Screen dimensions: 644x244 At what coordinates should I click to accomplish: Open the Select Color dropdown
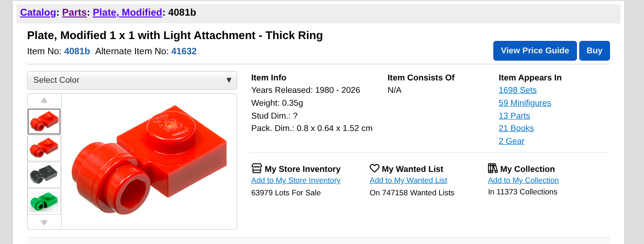coord(132,80)
